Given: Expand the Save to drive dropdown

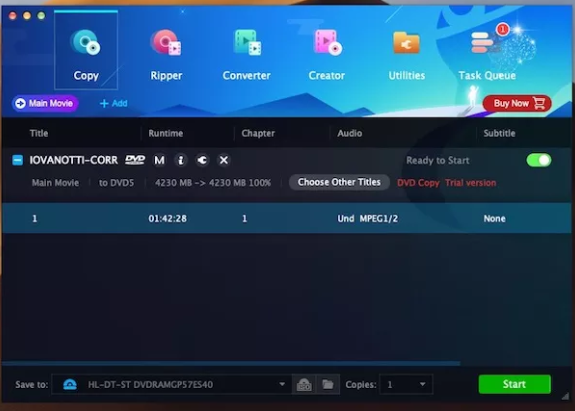Looking at the screenshot, I should pos(282,384).
